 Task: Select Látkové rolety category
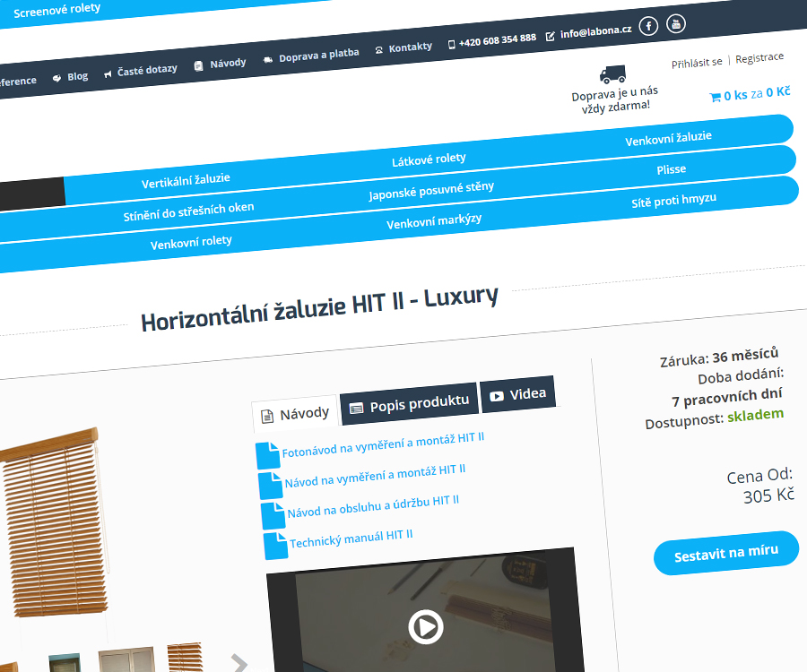pyautogui.click(x=429, y=159)
